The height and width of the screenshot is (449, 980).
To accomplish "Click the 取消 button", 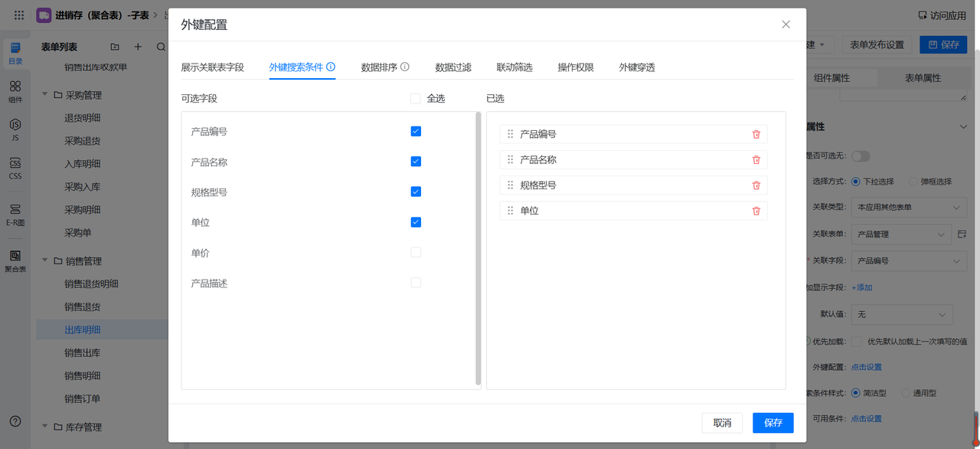I will 722,423.
